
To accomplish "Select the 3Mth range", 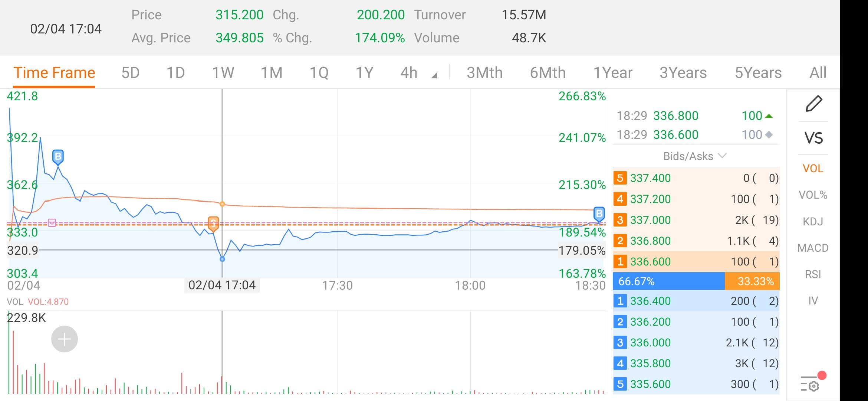I will (x=484, y=73).
